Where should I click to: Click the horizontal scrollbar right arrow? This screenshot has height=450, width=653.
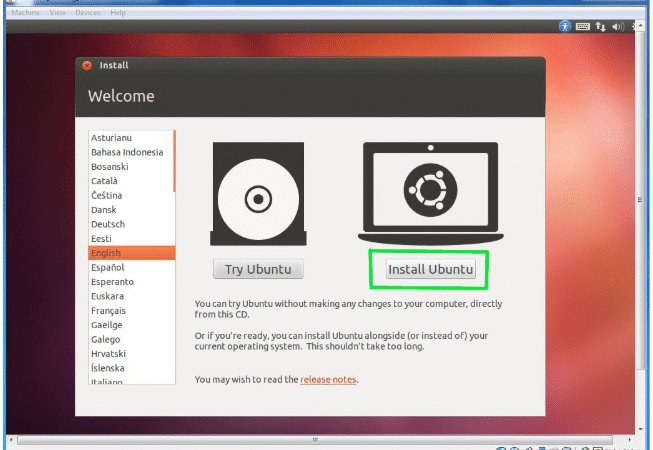(629, 440)
